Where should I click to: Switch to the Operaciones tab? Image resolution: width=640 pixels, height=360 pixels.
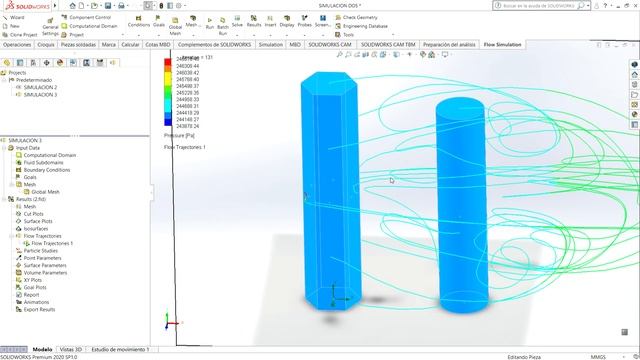[x=17, y=44]
